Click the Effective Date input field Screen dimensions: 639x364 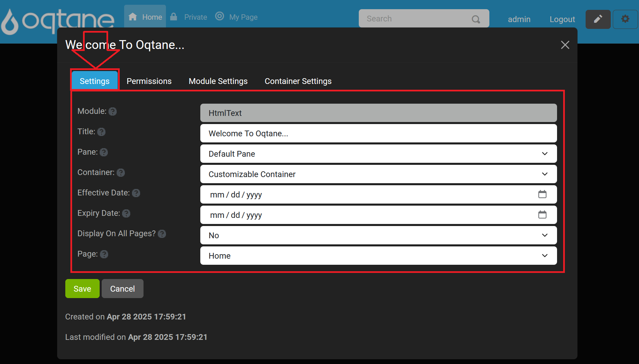tap(378, 194)
